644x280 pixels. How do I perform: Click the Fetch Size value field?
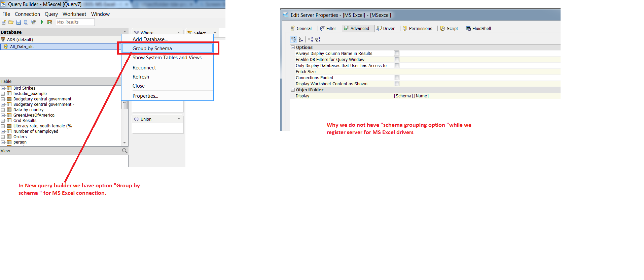[477, 72]
